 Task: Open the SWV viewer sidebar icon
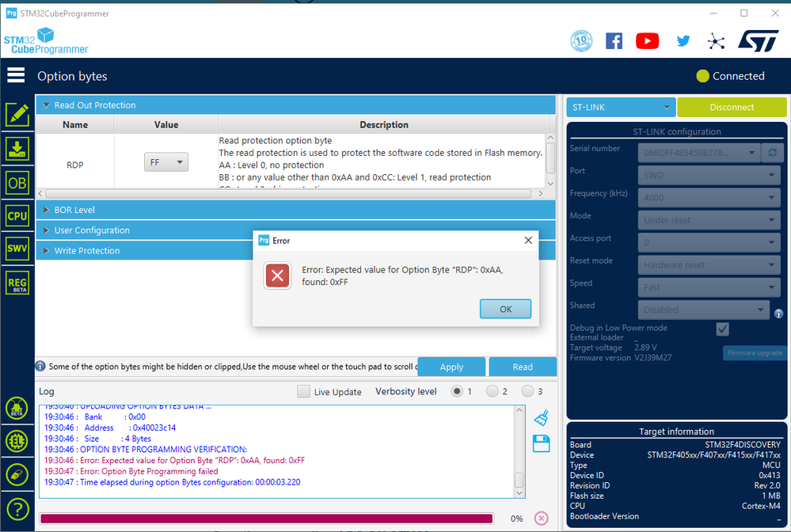17,249
